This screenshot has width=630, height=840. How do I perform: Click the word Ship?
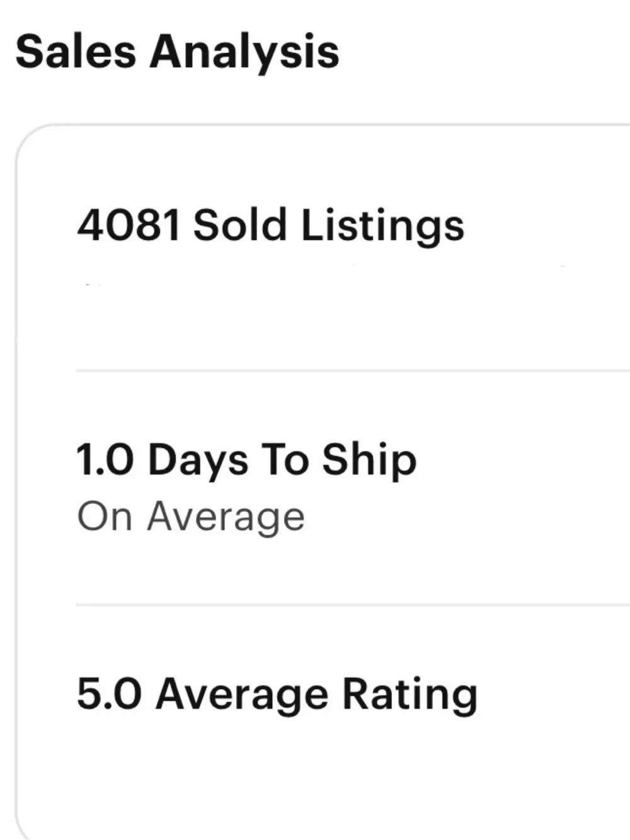click(369, 461)
